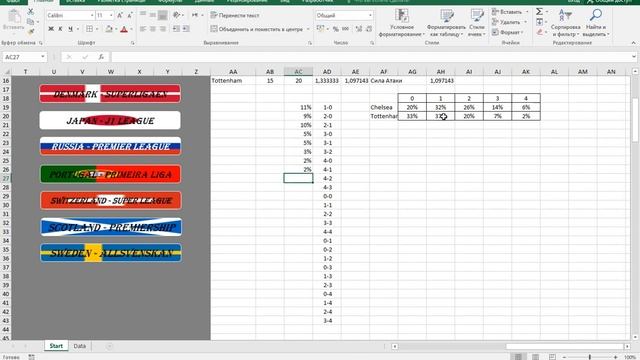Align text right
The height and width of the screenshot is (360, 640).
click(x=162, y=29)
